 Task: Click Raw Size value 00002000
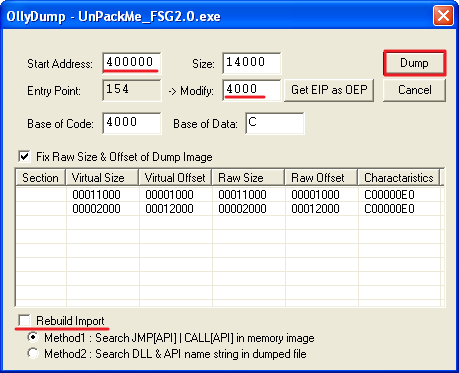click(x=242, y=209)
